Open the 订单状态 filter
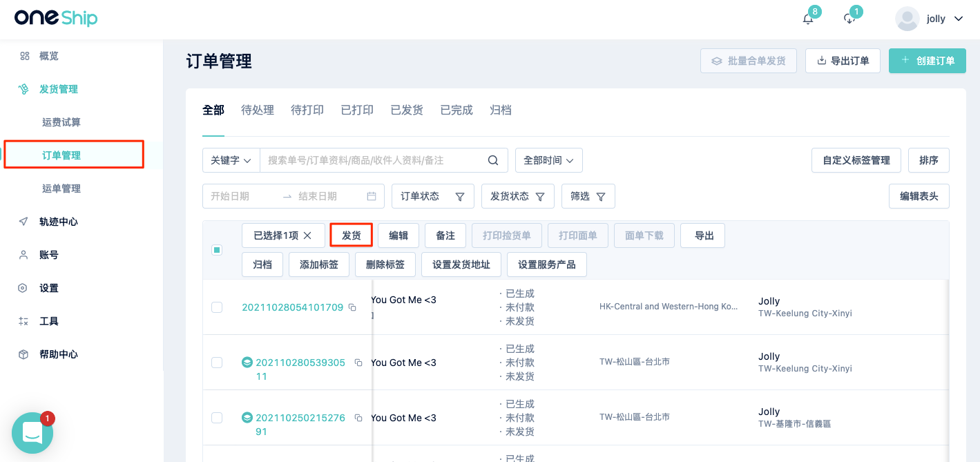 [433, 196]
